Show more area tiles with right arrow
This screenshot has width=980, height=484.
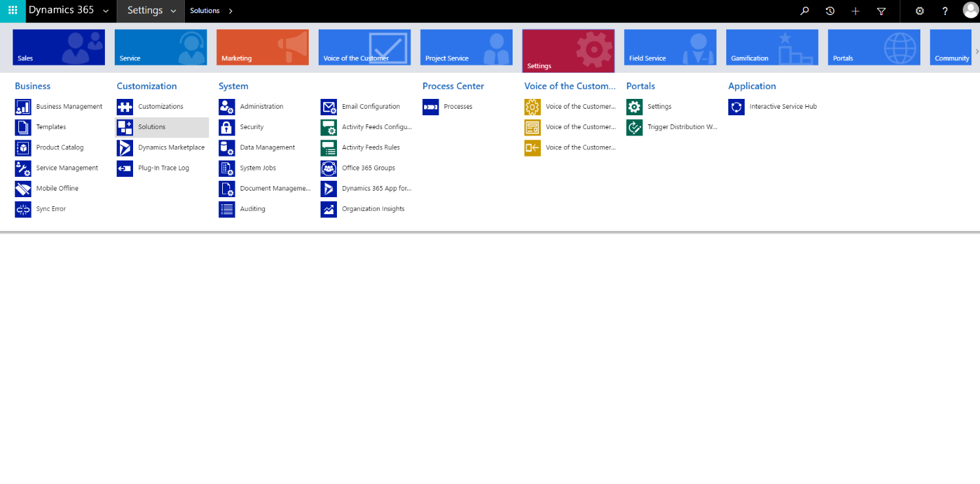tap(976, 51)
